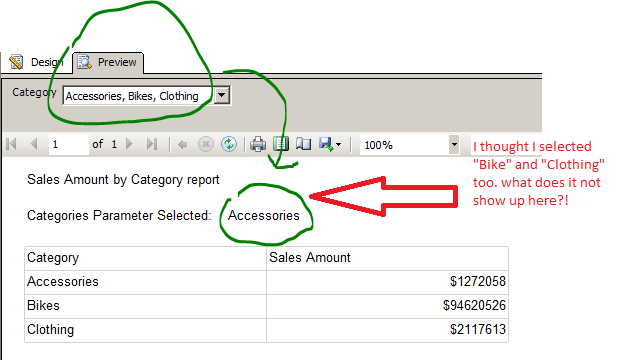This screenshot has width=634, height=360.
Task: Click the Sales Amount column header
Action: [387, 258]
